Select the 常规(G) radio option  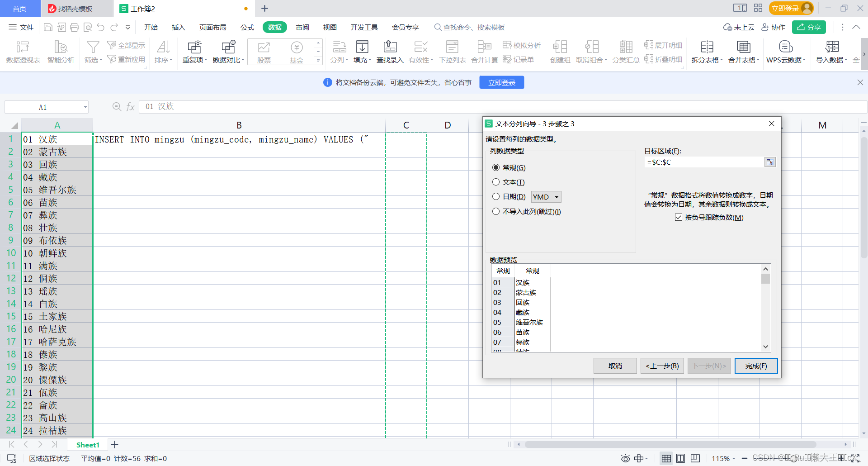pos(496,167)
